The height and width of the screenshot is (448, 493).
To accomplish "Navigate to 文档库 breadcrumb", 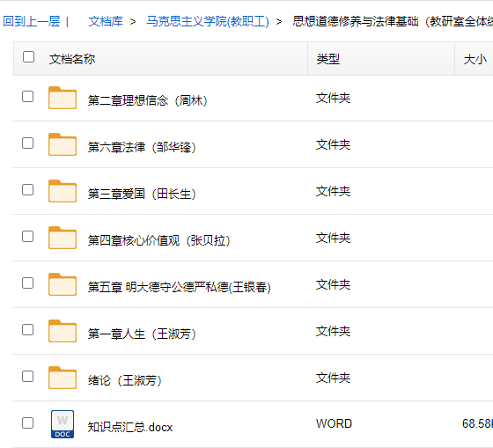I will click(106, 21).
